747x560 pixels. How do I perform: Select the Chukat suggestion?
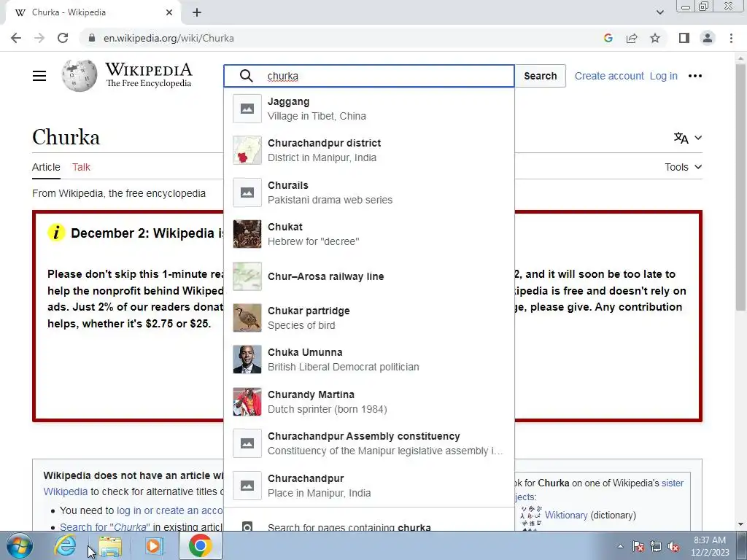[369, 234]
